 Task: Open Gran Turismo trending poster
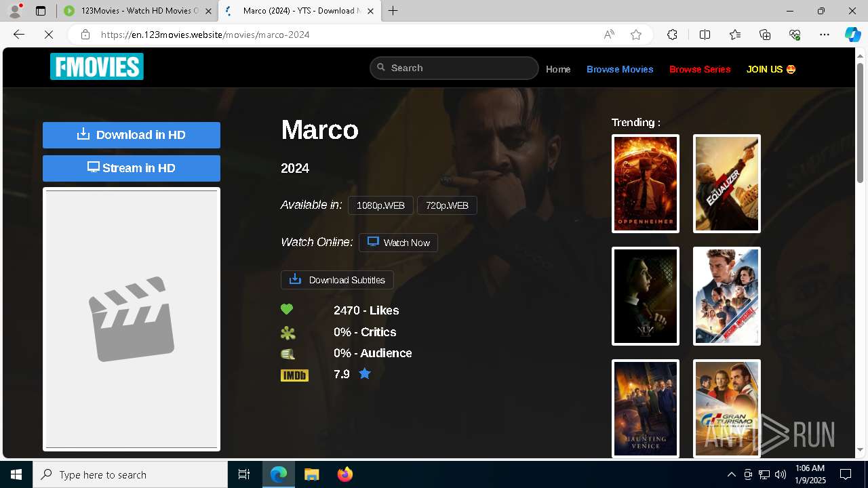click(727, 409)
